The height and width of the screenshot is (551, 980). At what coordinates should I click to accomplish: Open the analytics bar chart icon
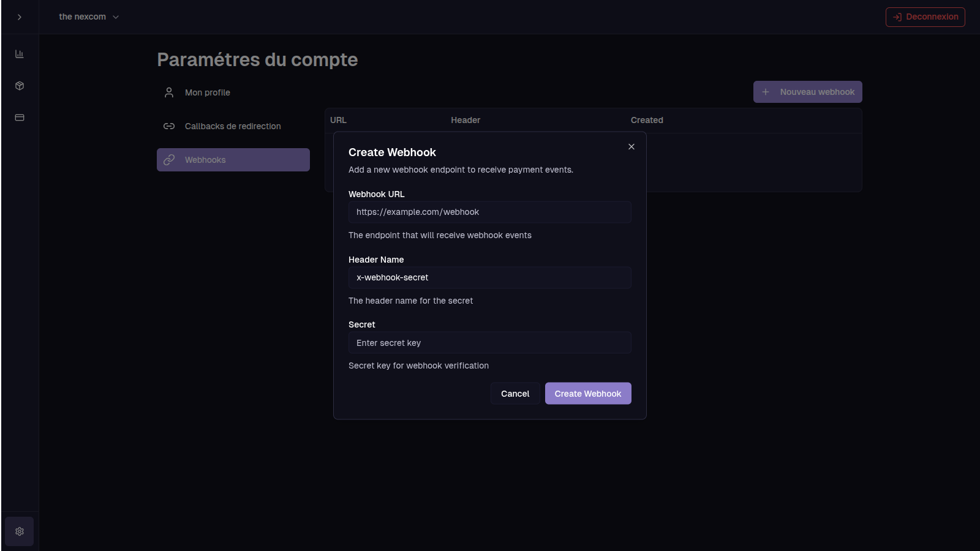(20, 54)
